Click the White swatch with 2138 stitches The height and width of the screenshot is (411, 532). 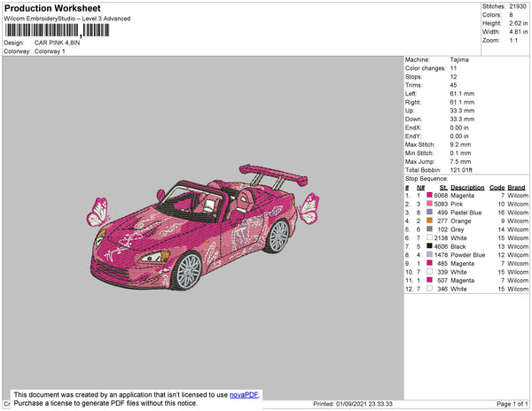coord(431,238)
